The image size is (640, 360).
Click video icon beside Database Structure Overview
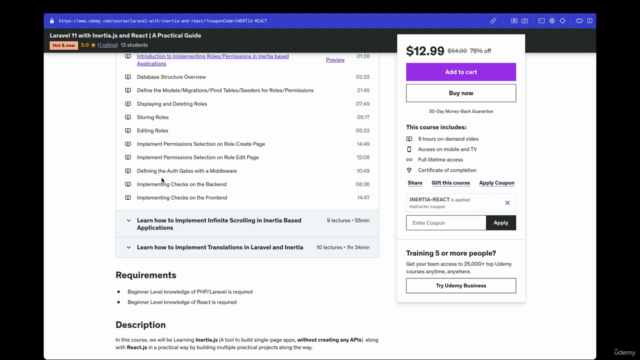[128, 77]
